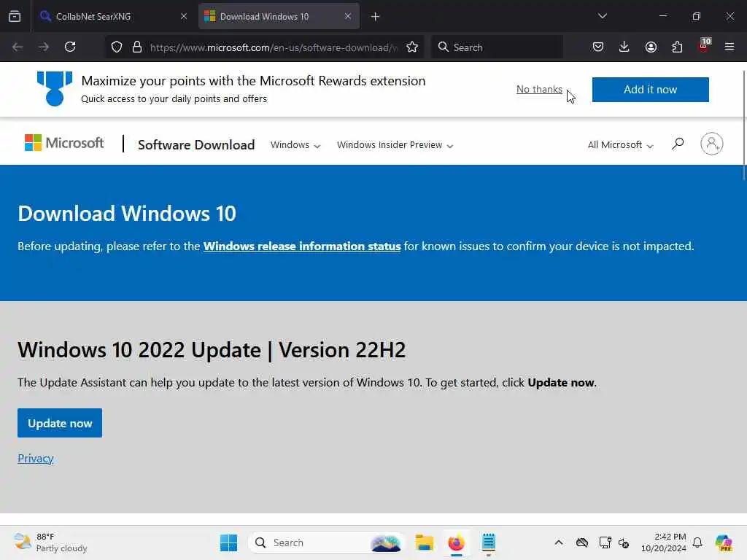Open the site search magnifier icon
The height and width of the screenshot is (560, 747).
click(678, 144)
